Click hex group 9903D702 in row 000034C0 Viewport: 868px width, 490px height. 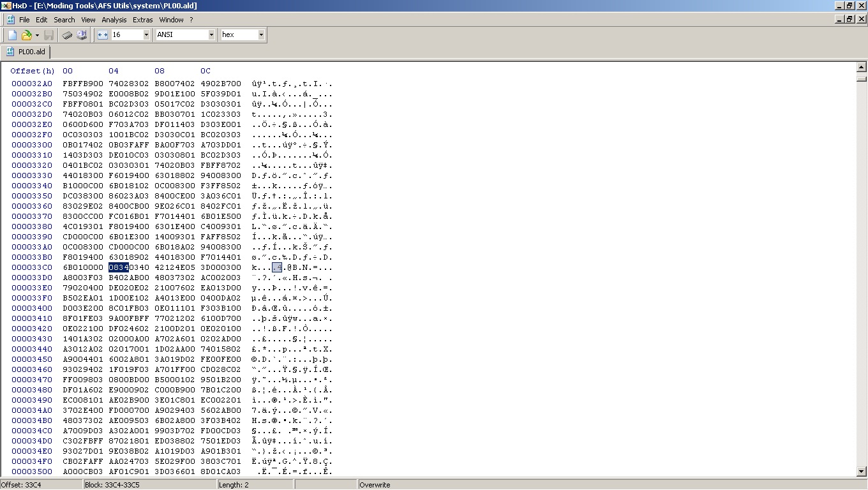click(175, 431)
